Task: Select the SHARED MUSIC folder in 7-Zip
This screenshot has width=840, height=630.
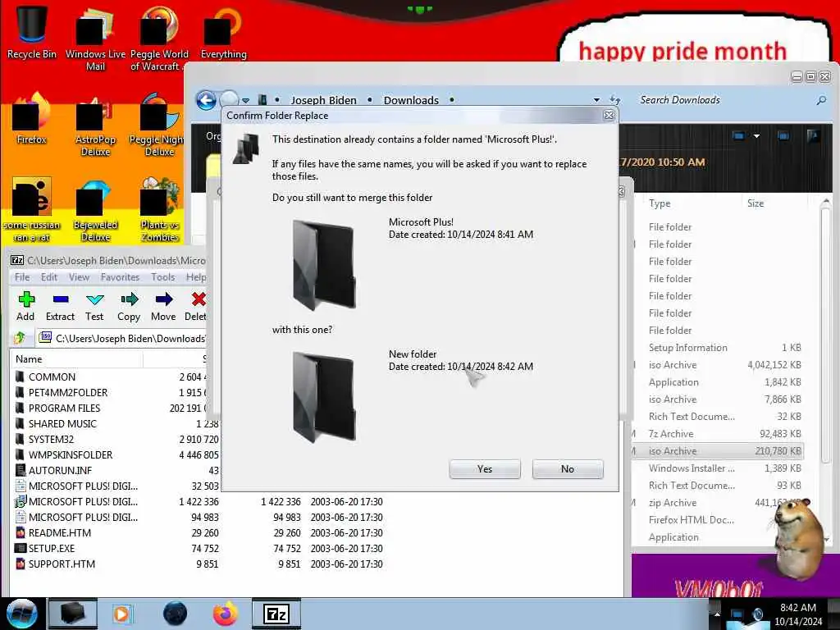Action: [62, 424]
